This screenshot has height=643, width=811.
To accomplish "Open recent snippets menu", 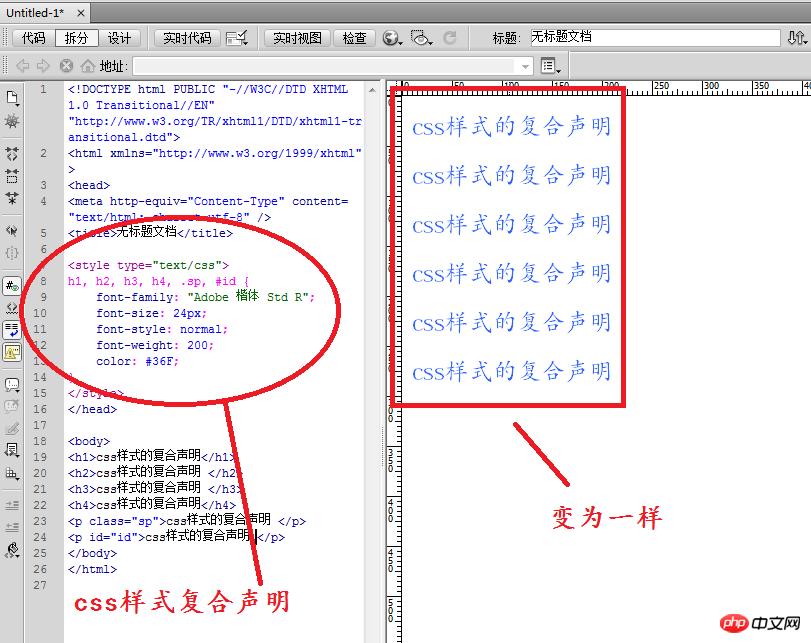I will coord(12,451).
